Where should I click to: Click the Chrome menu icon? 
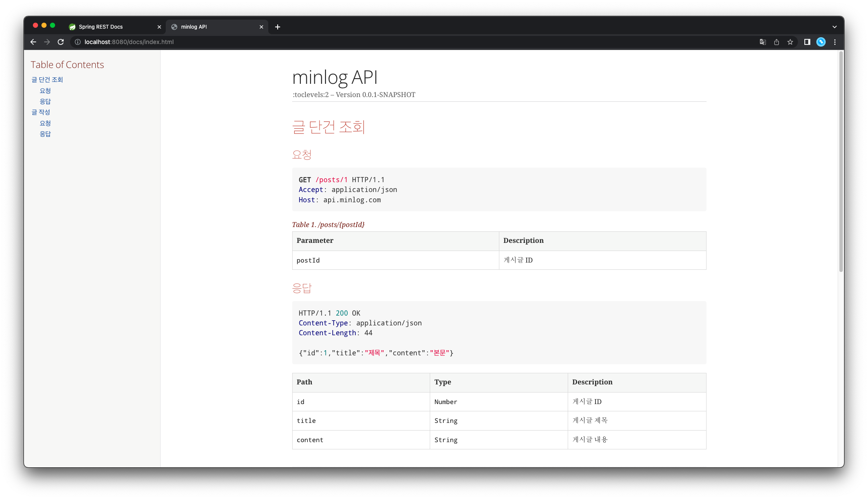pos(835,42)
